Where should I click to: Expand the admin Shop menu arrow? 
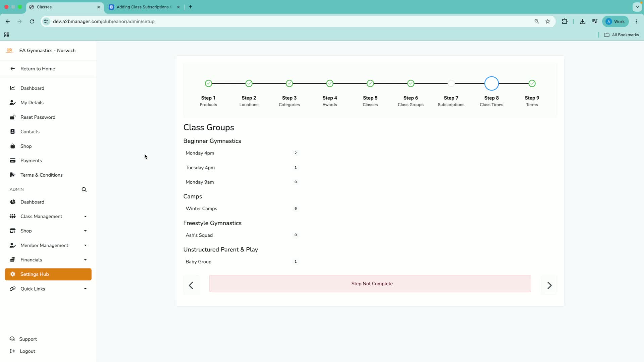pos(85,231)
